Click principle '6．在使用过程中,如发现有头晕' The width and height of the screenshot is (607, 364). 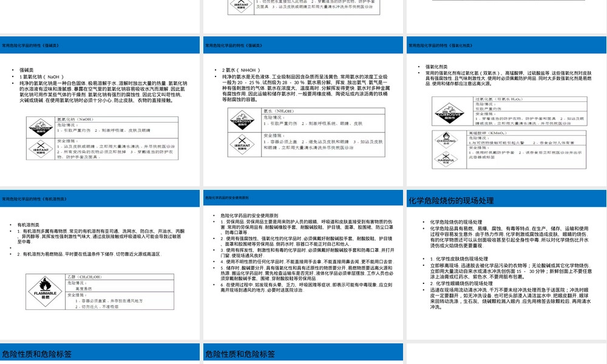pos(307,288)
